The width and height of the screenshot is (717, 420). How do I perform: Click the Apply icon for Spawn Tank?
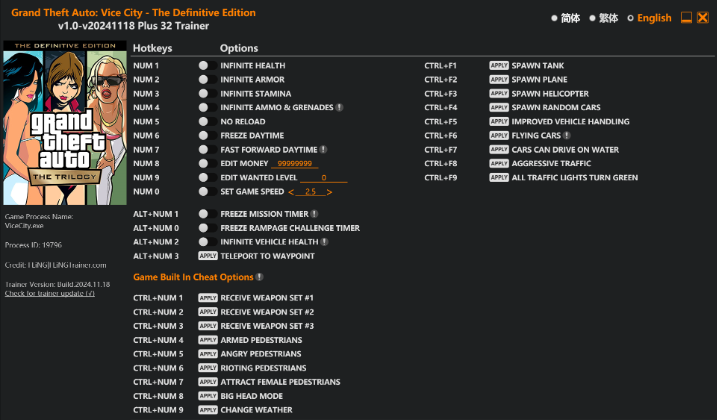click(x=498, y=65)
